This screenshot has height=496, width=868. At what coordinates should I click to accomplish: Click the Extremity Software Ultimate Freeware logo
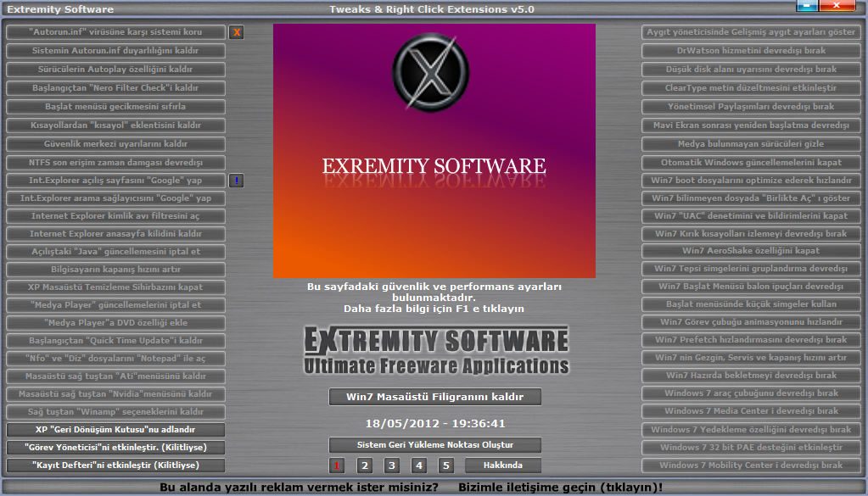[435, 351]
